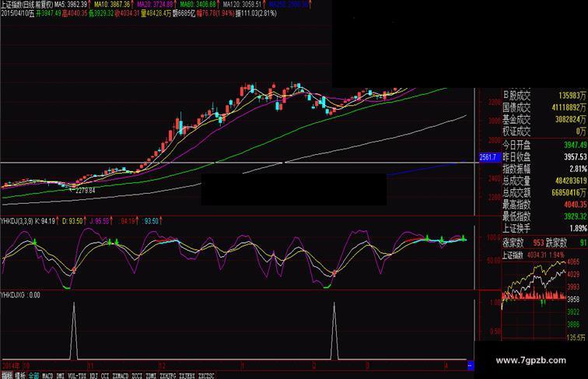Click the 上证换手 value 1.89%

[578, 228]
